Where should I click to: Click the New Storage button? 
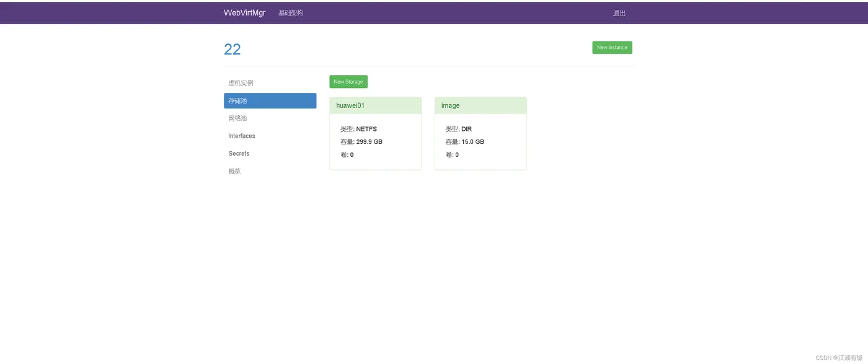coord(348,82)
